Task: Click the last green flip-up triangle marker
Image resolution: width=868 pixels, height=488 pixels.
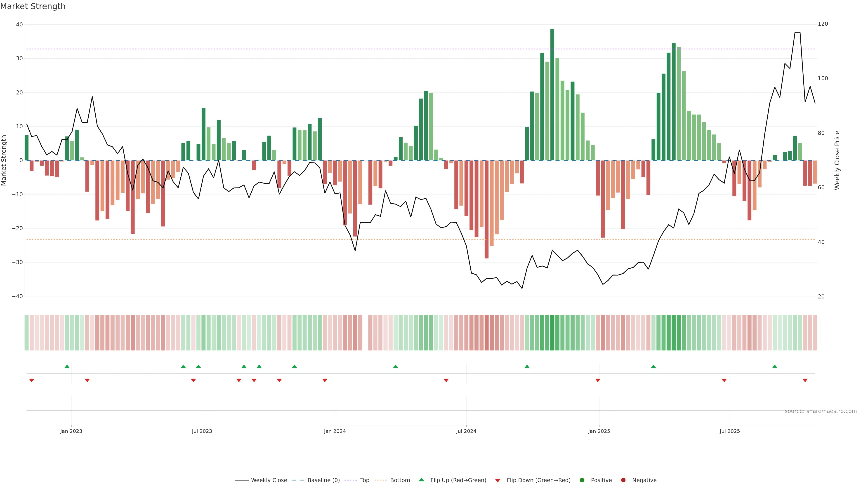Action: 775,366
